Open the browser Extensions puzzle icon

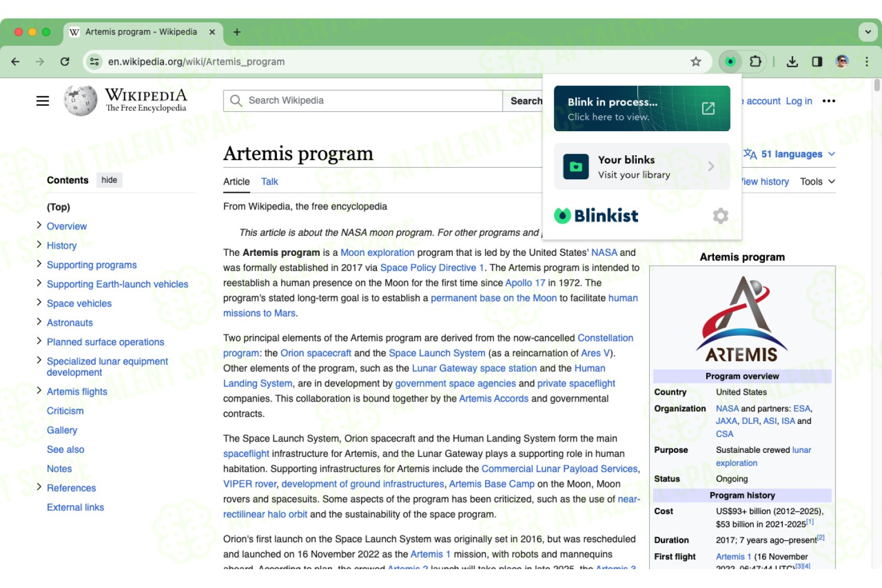(756, 61)
